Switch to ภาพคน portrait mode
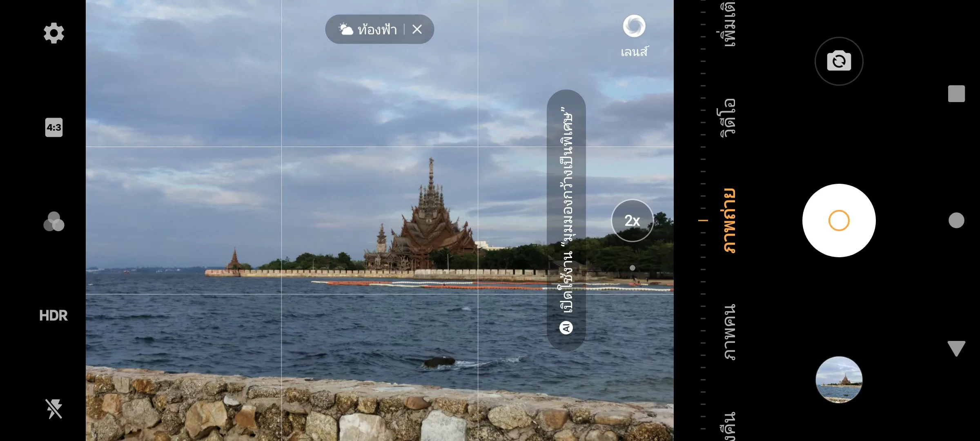Screen dimensions: 980x441 tap(729, 332)
